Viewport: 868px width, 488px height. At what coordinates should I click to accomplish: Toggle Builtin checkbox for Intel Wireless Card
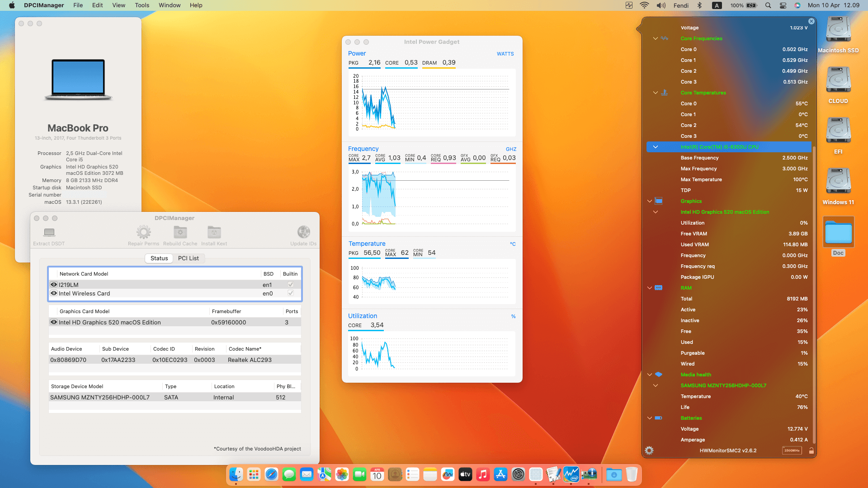click(x=291, y=293)
